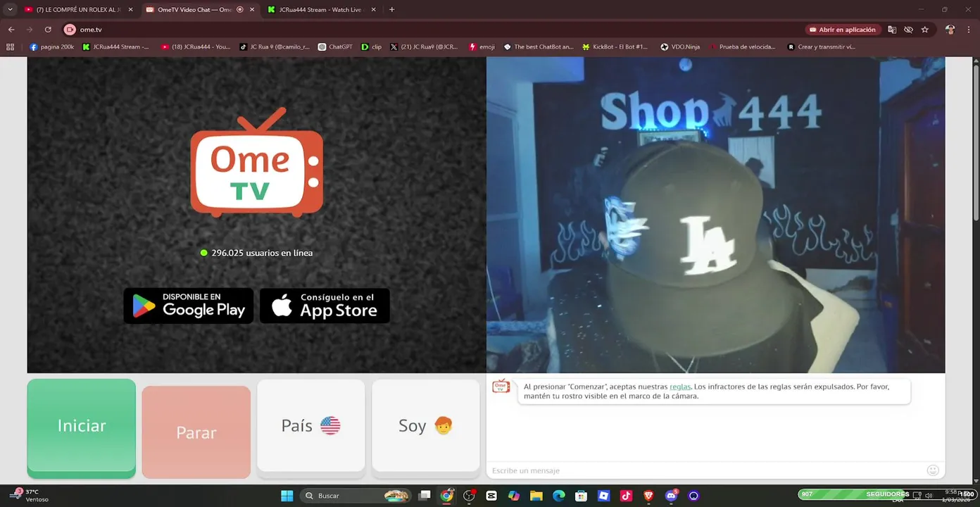Open Google Chrome from the taskbar
This screenshot has height=507, width=980.
tap(447, 496)
